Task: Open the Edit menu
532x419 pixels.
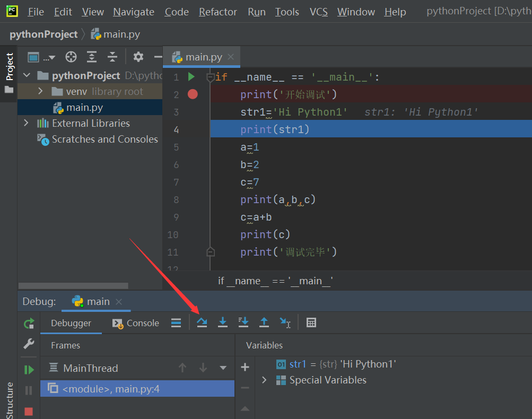Action: click(x=63, y=12)
